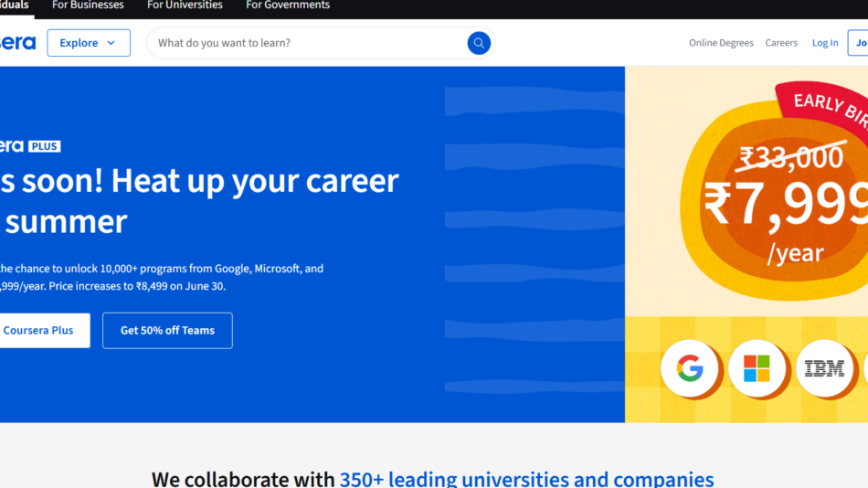
Task: Click the 'Heat up your career' headline
Action: [x=255, y=181]
